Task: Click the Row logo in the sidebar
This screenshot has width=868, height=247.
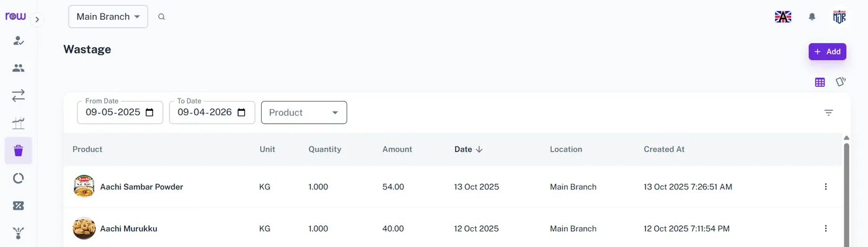Action: (x=16, y=17)
